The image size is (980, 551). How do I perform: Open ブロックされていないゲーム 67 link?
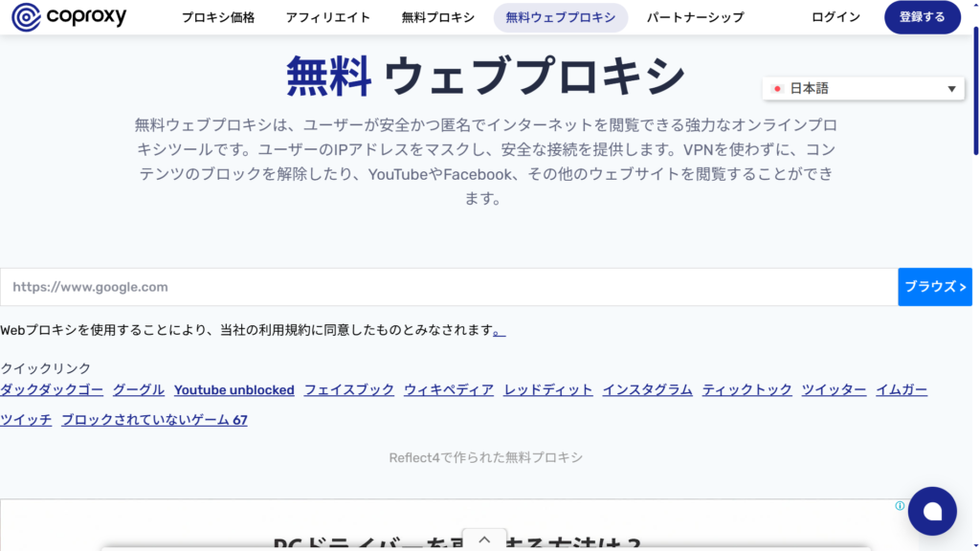point(154,419)
